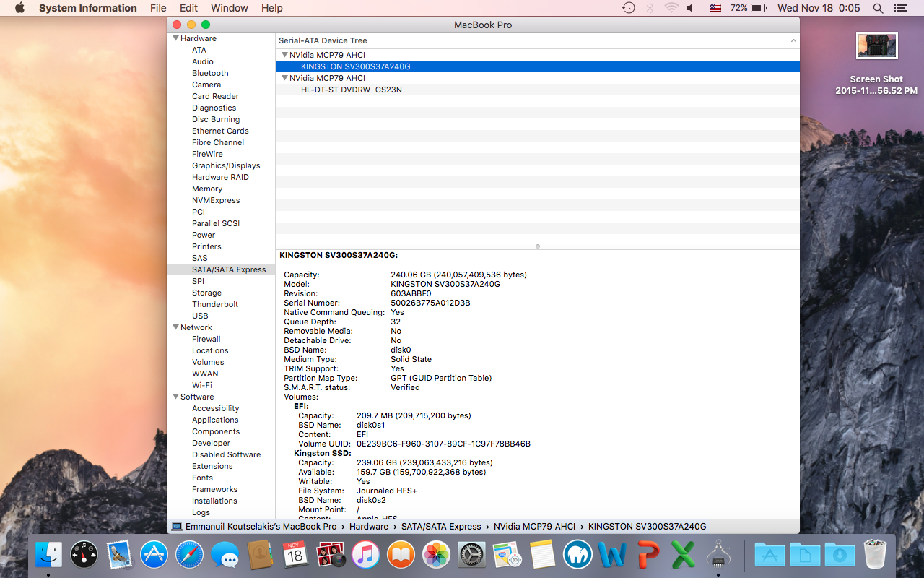This screenshot has height=578, width=924.
Task: Open Messages from the dock
Action: pos(225,555)
